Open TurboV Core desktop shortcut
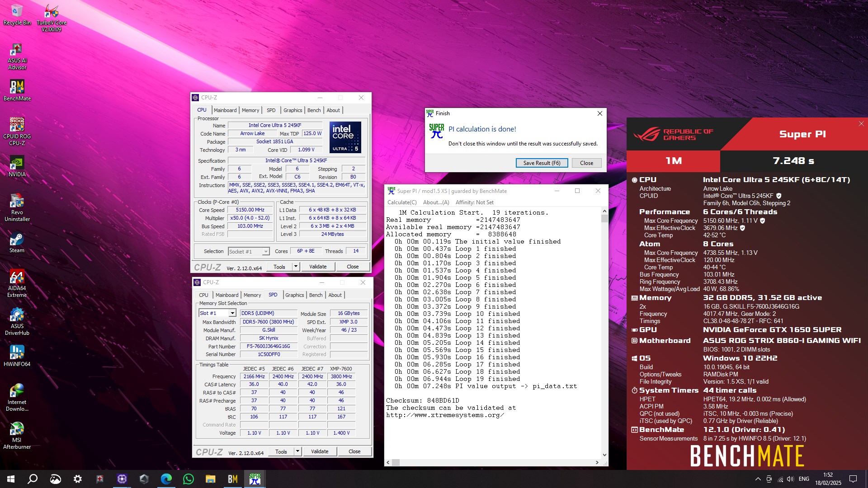 [x=51, y=18]
